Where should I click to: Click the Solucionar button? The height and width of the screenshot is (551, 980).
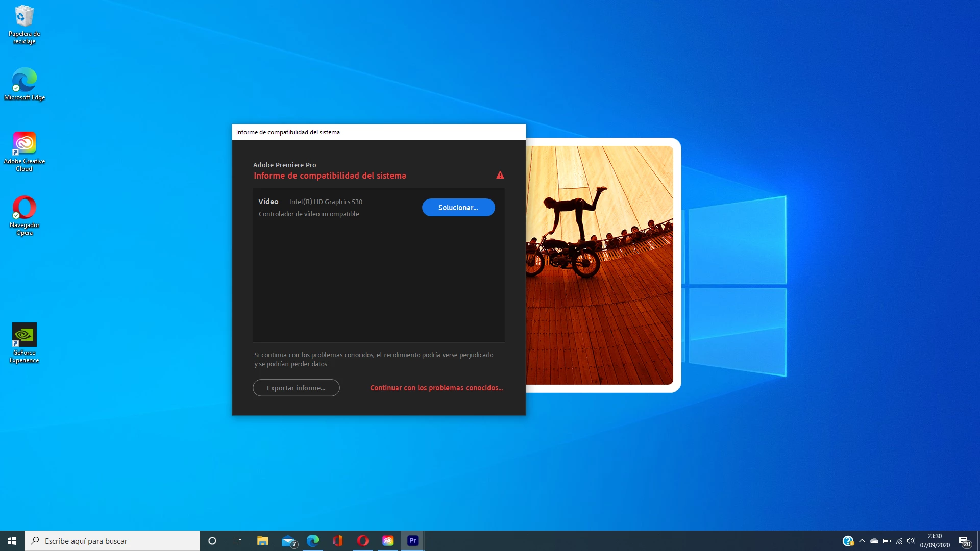click(458, 208)
